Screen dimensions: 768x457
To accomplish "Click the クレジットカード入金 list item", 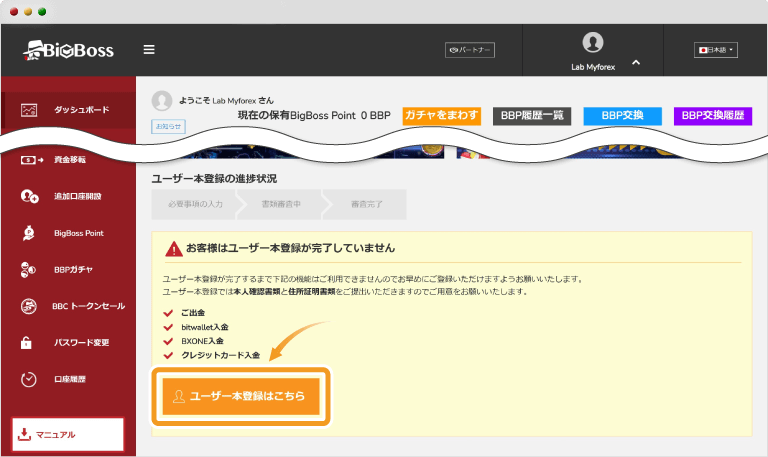I will [x=220, y=355].
